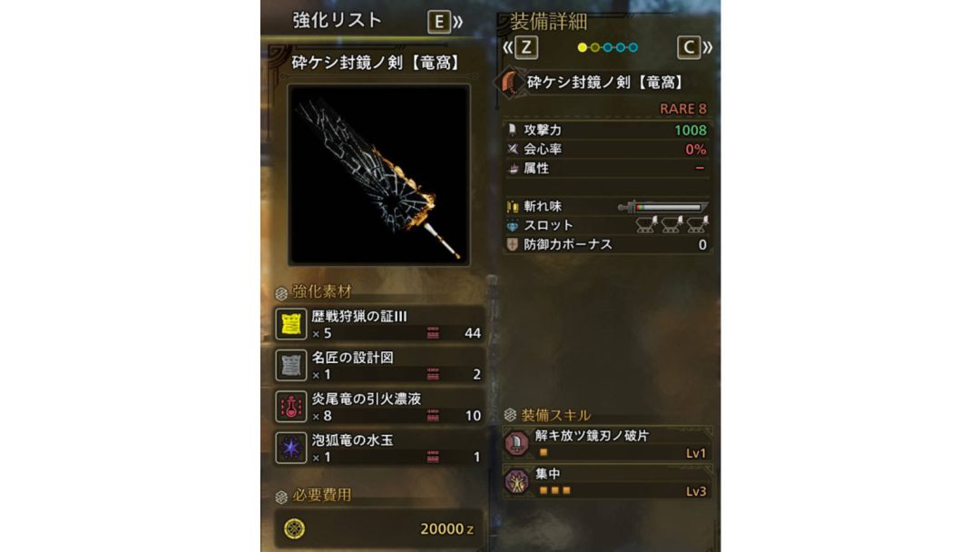Click the yellow 歴戦狩猟の証III material icon
This screenshot has height=552, width=980.
click(290, 324)
